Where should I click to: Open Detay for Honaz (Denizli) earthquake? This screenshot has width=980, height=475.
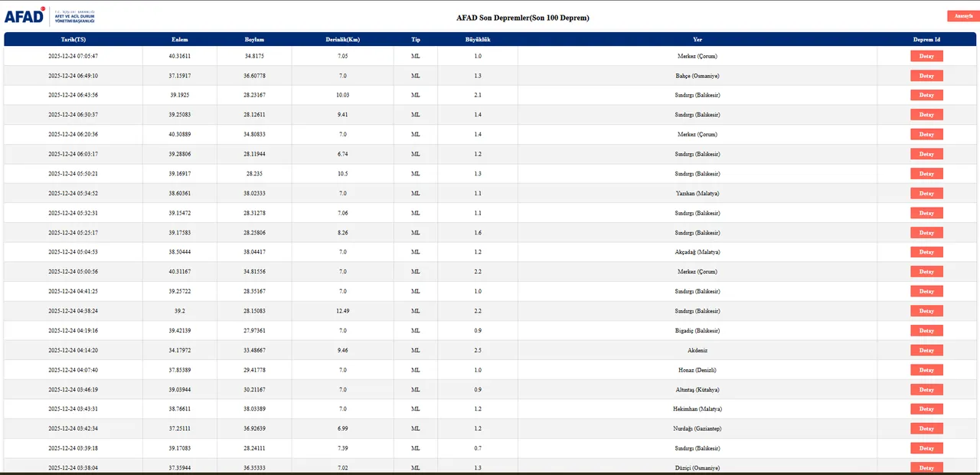pyautogui.click(x=926, y=370)
